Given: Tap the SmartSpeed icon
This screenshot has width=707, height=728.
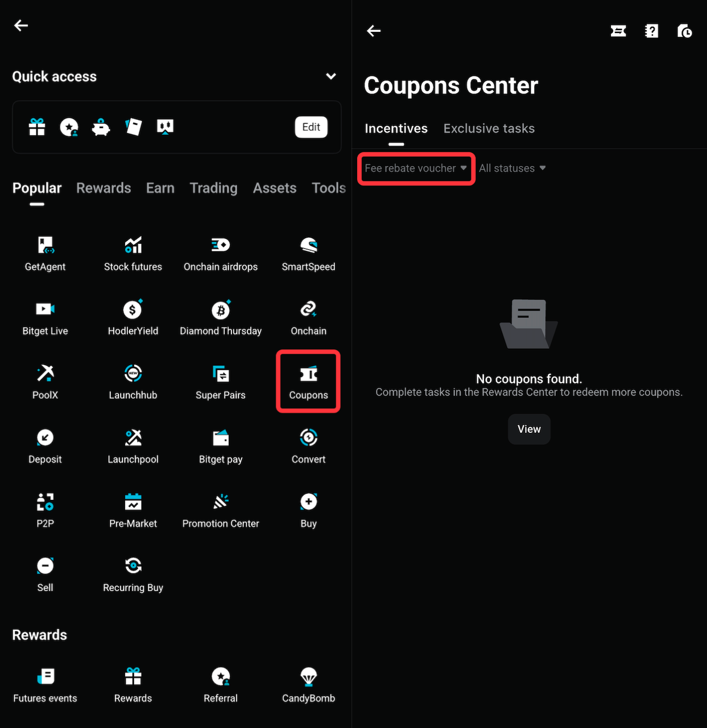Looking at the screenshot, I should [308, 253].
